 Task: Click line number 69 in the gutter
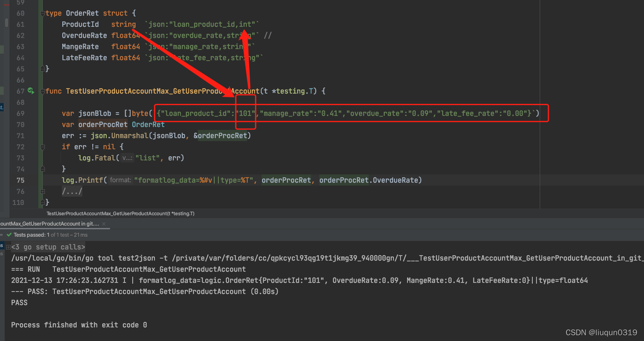pyautogui.click(x=20, y=113)
